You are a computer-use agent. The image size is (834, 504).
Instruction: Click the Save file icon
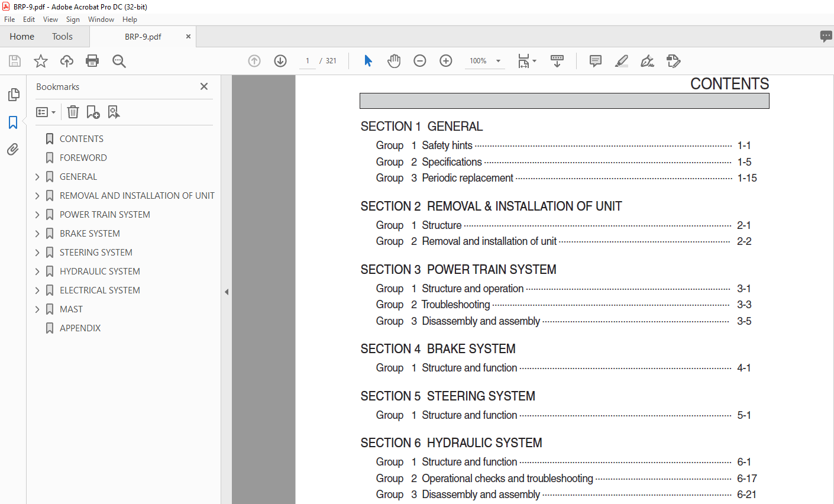(x=15, y=61)
